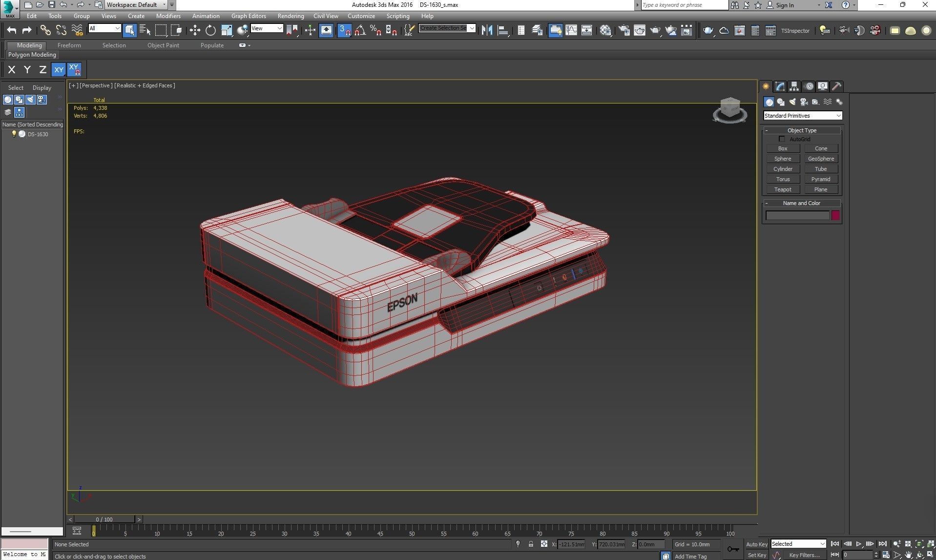Toggle the 3D Snaps button
The image size is (936, 560).
pos(344,30)
